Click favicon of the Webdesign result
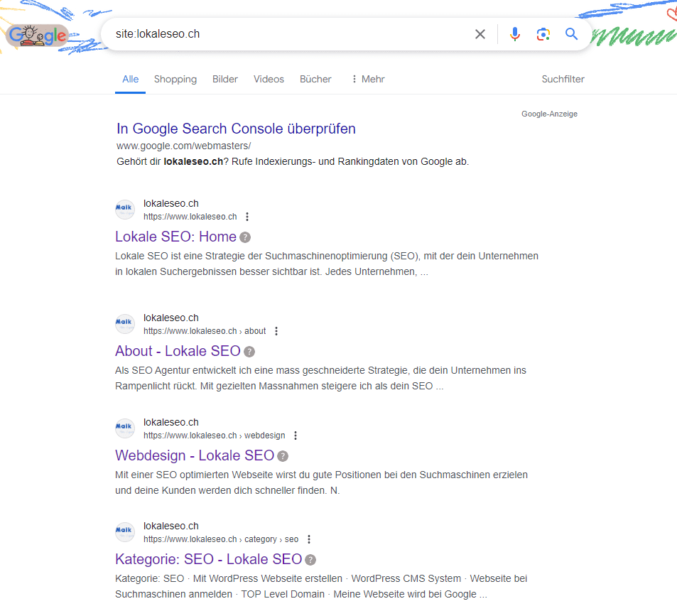Viewport: 677px width, 616px height. pyautogui.click(x=125, y=428)
